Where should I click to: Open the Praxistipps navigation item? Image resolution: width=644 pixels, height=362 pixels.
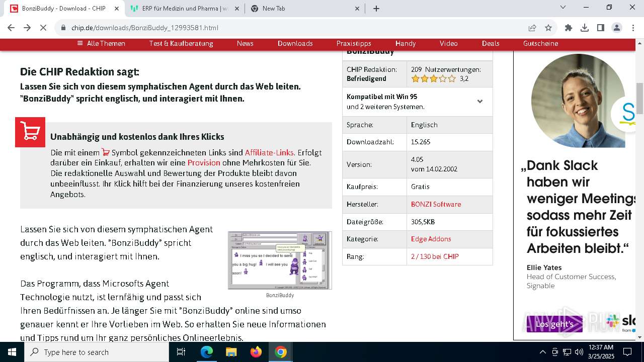pyautogui.click(x=354, y=43)
